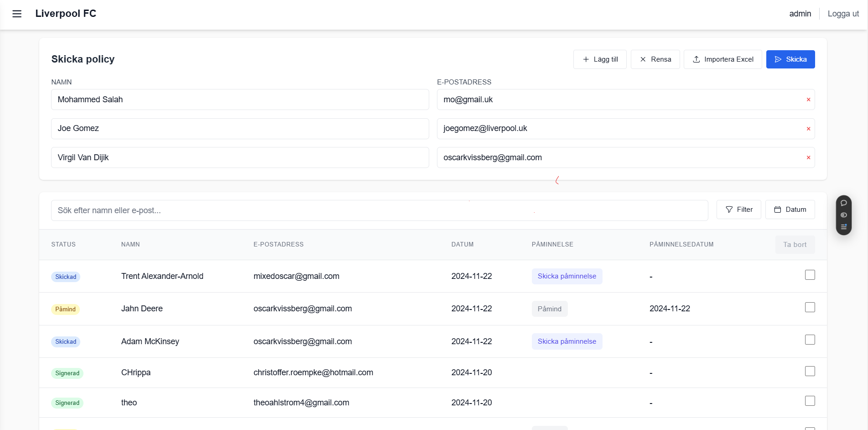The height and width of the screenshot is (430, 868).
Task: Click Signerad badge in theo row
Action: pyautogui.click(x=67, y=403)
